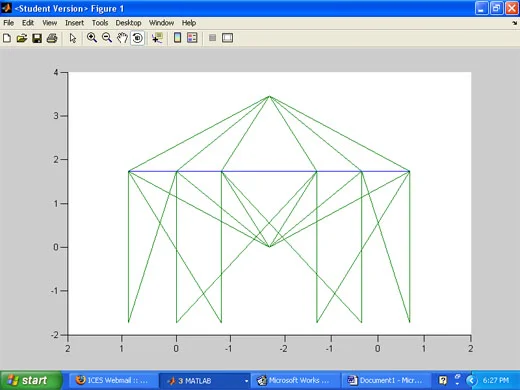Switch to Microsoft Works taskbar button
This screenshot has width=520, height=390.
(x=295, y=380)
